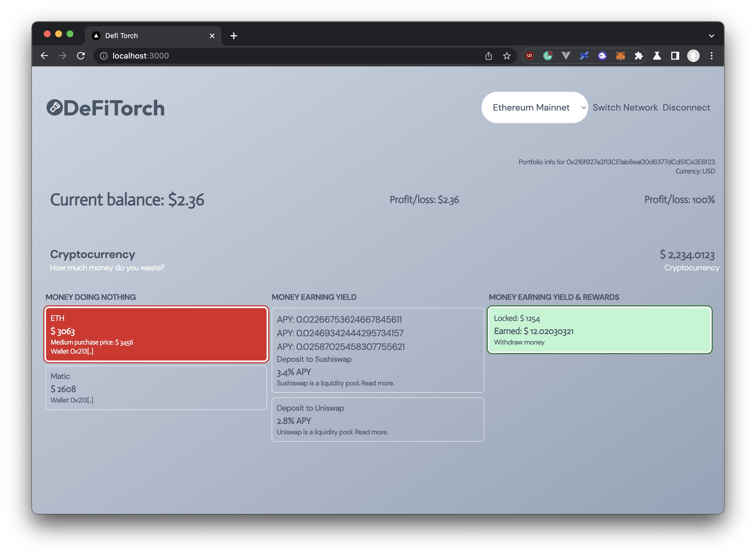Open a new browser tab
The image size is (756, 556).
pyautogui.click(x=234, y=36)
